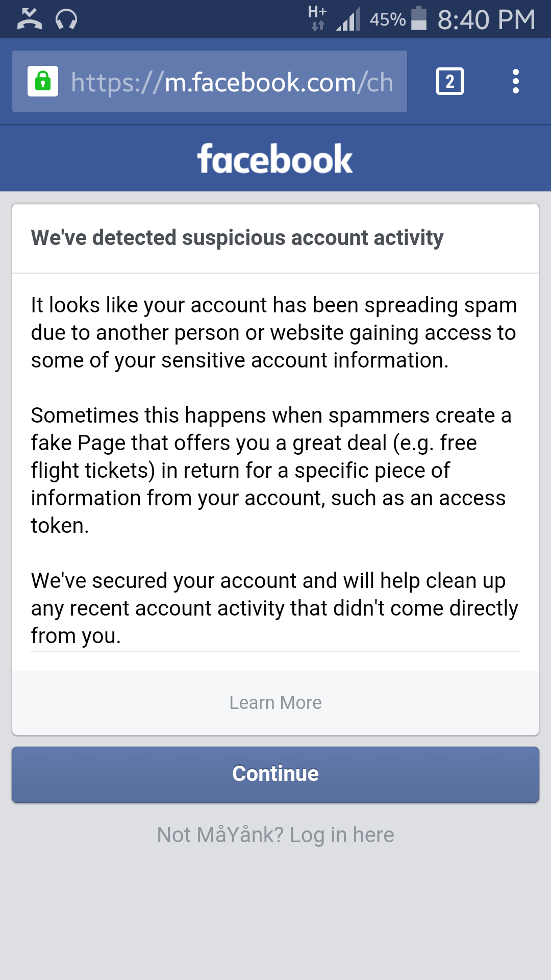551x980 pixels.
Task: Open the tab switcher showing 2 tabs
Action: (450, 81)
